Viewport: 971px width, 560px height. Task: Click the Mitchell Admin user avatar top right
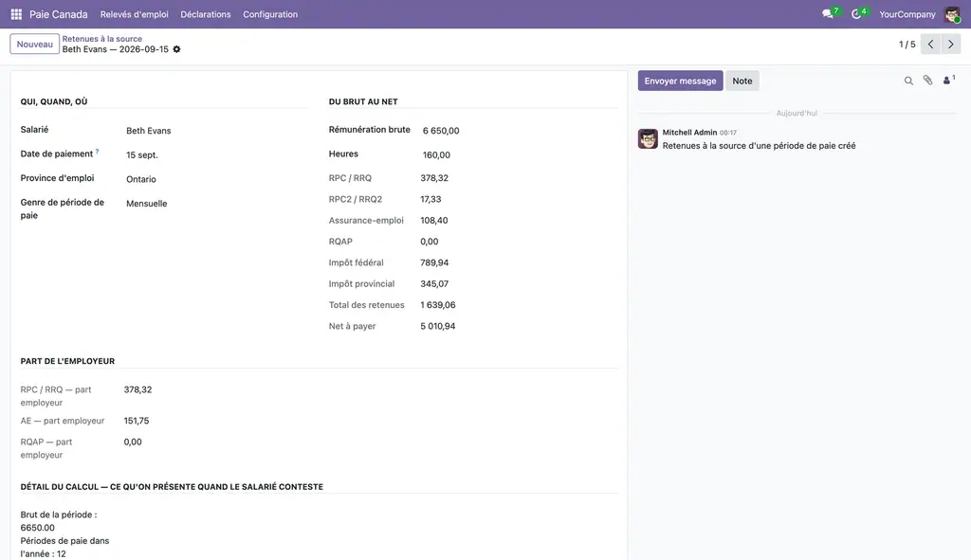[x=952, y=14]
